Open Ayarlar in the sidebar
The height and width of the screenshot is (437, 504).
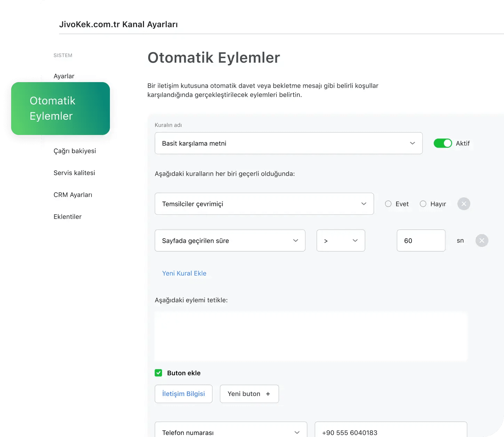[x=64, y=76]
